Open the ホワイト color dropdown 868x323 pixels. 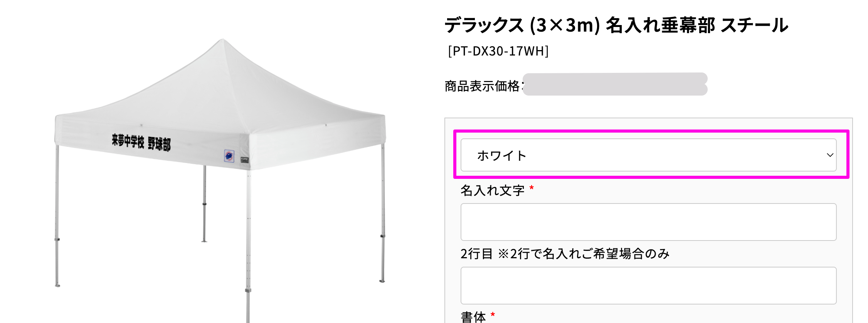point(648,155)
